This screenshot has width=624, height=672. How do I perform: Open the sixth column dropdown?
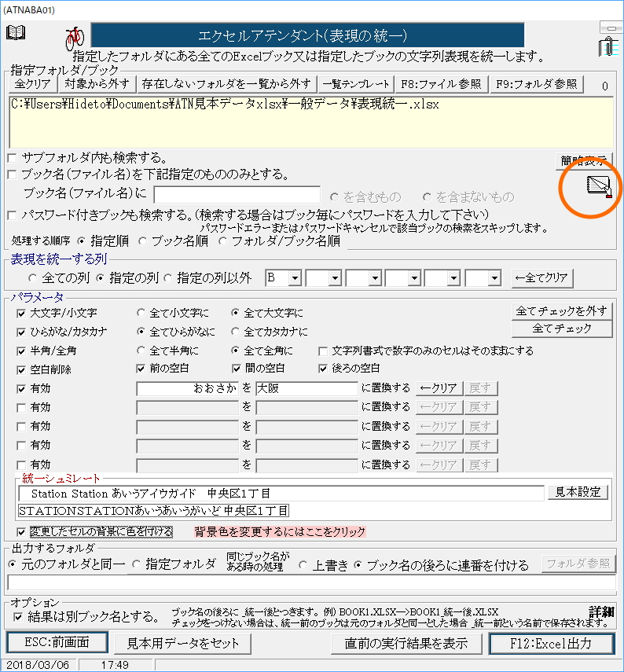point(494,278)
